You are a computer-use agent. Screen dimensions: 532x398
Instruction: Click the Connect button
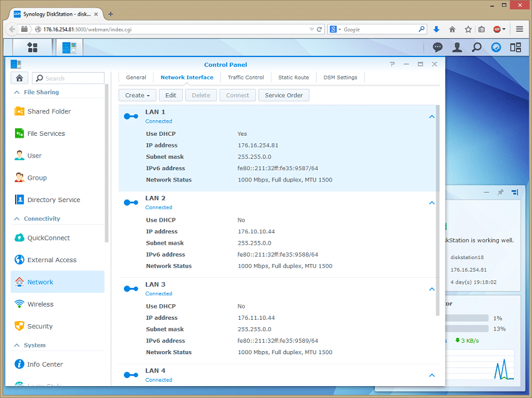(x=237, y=95)
